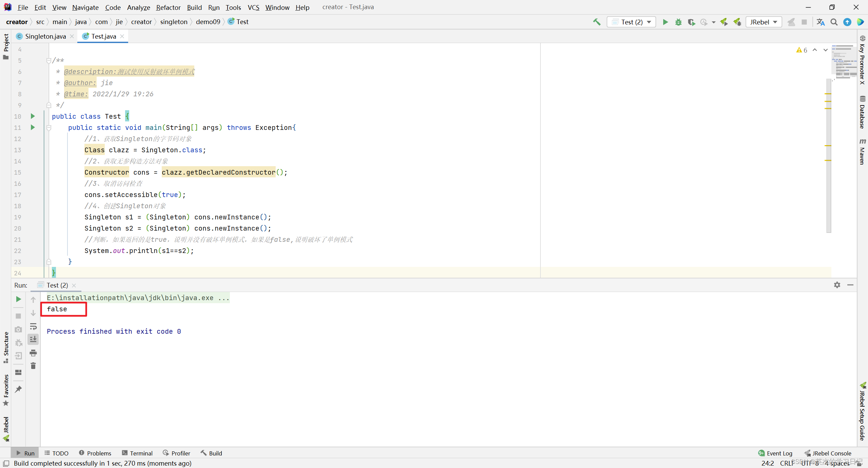This screenshot has width=868, height=468.
Task: Open the JRebel dropdown in toolbar
Action: [x=763, y=22]
